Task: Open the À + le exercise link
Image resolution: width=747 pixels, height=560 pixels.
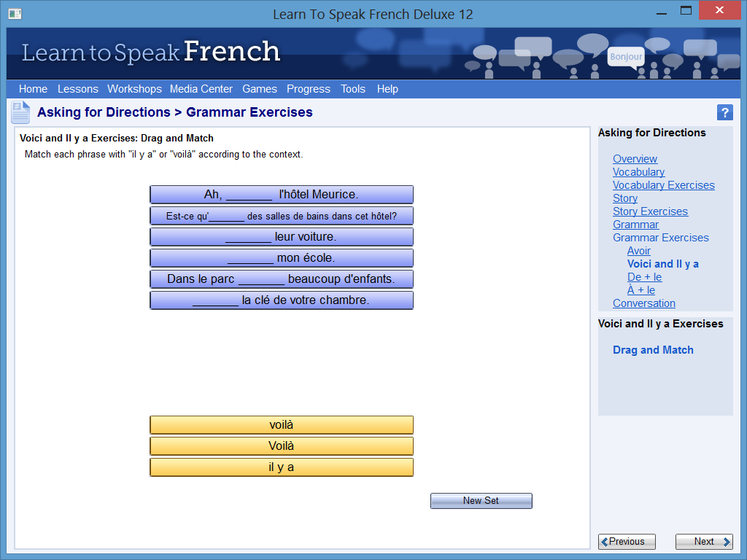Action: (641, 290)
